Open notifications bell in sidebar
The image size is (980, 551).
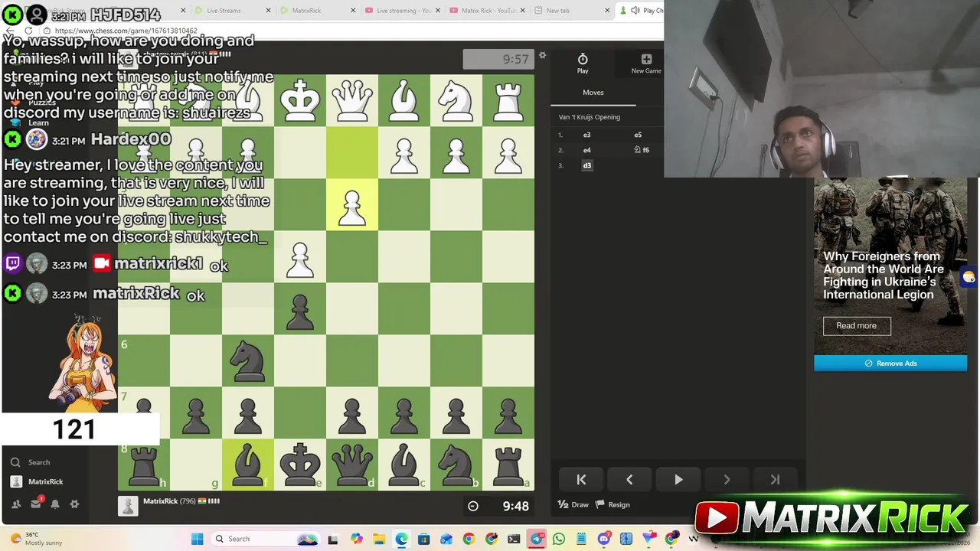click(55, 504)
